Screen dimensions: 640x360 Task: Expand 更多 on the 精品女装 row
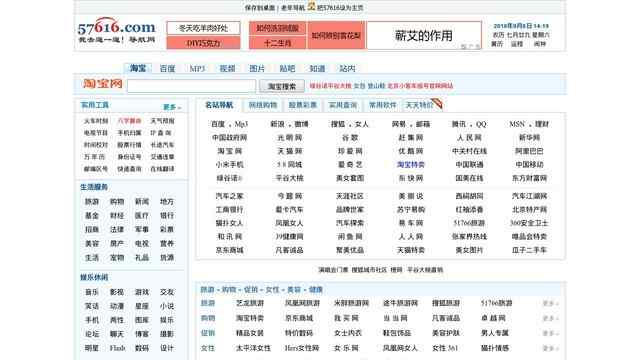tap(550, 333)
